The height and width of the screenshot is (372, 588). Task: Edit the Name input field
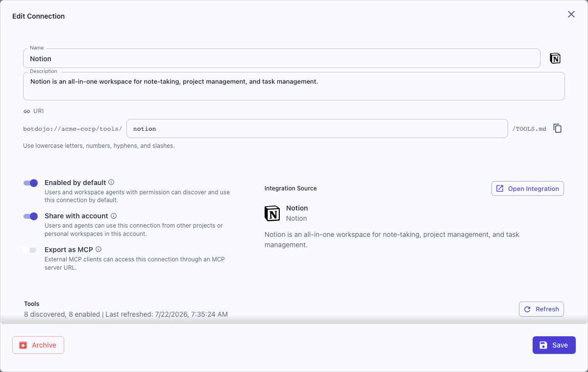coord(282,58)
